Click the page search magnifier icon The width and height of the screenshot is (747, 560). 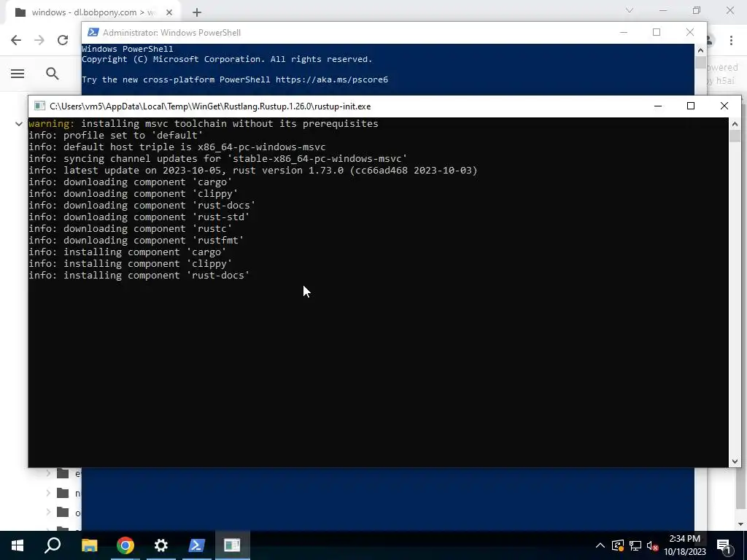[x=53, y=74]
